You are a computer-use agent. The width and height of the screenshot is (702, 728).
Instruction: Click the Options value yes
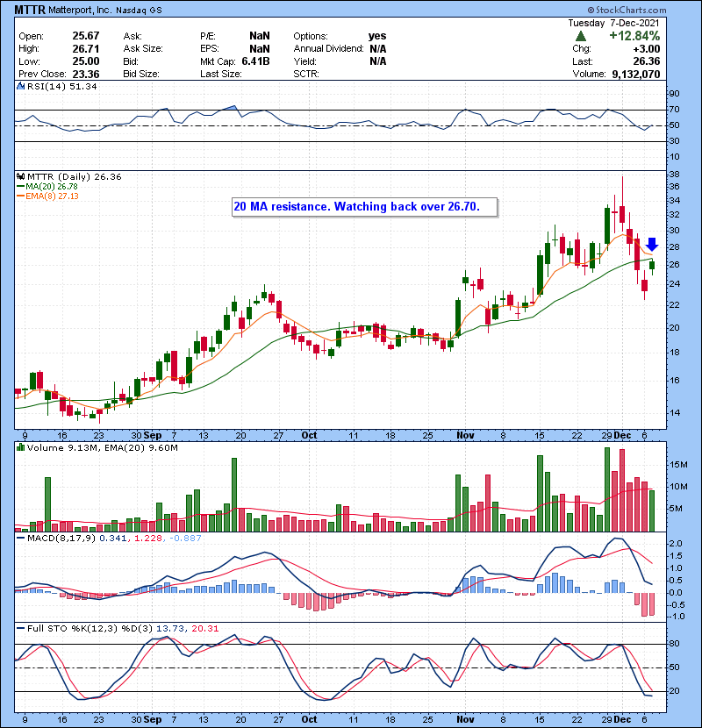click(377, 36)
